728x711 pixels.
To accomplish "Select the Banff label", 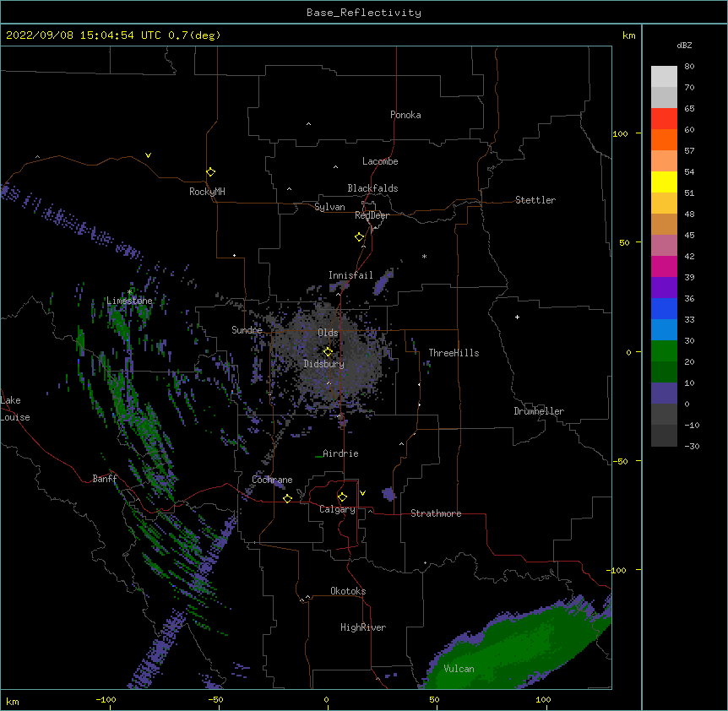I will pos(105,479).
